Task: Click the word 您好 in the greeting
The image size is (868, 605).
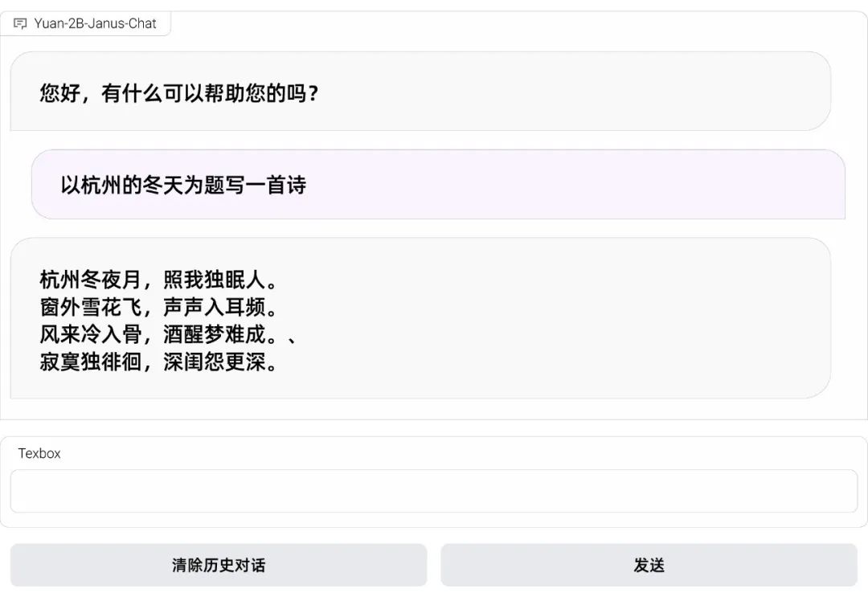Action: tap(60, 93)
